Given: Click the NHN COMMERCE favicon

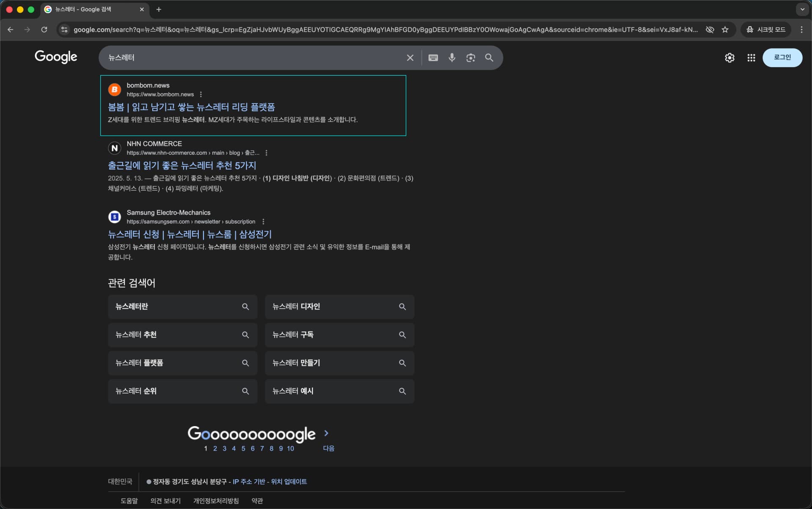Looking at the screenshot, I should [x=115, y=148].
